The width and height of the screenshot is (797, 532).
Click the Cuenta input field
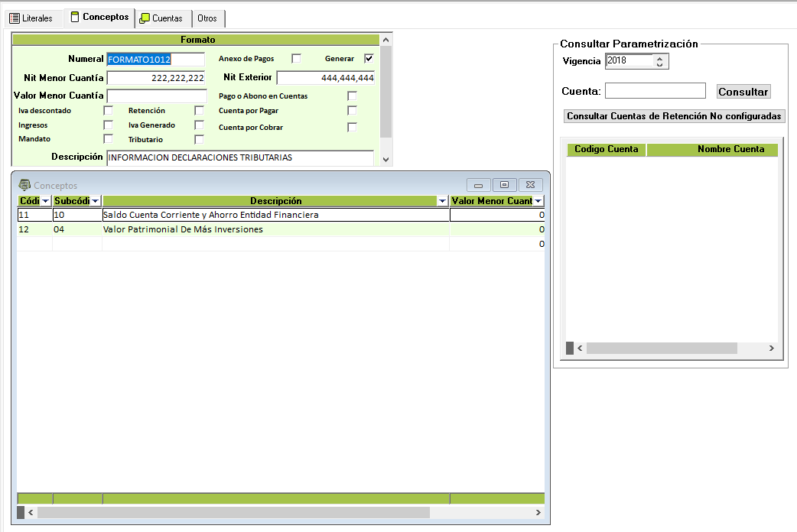click(x=655, y=91)
